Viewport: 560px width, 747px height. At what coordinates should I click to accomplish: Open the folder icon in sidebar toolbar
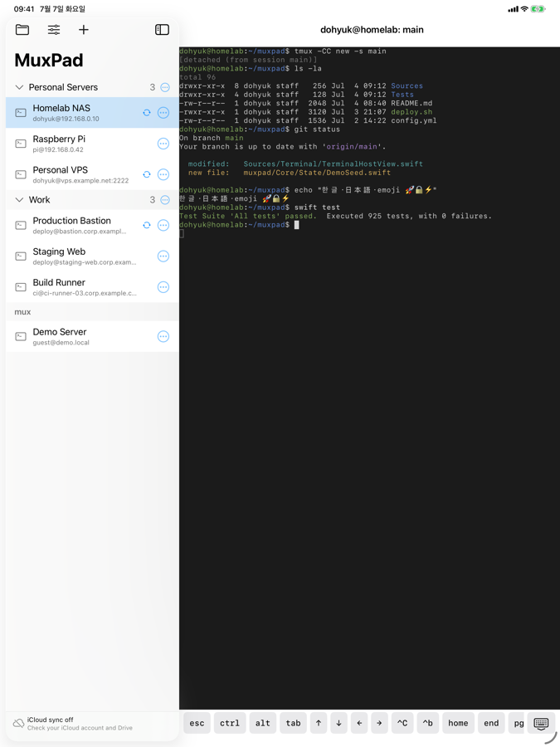(22, 30)
